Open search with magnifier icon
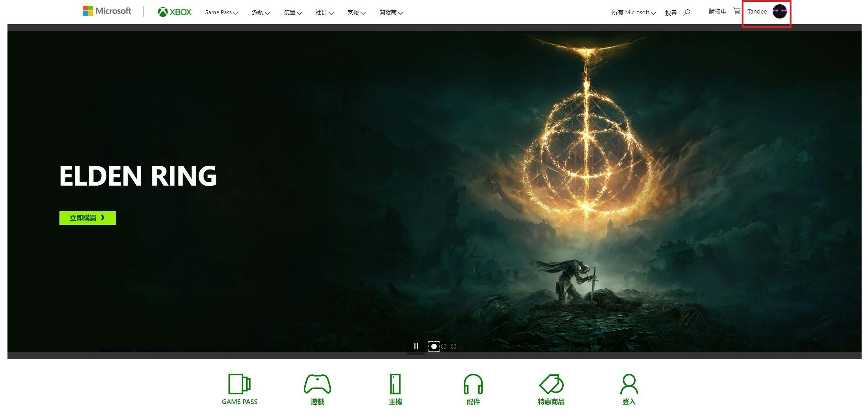Viewport: 868px width, 420px height. pos(686,12)
